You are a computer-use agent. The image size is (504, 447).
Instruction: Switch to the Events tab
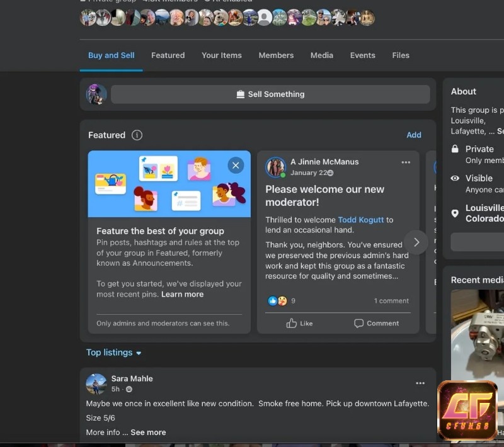(x=363, y=55)
